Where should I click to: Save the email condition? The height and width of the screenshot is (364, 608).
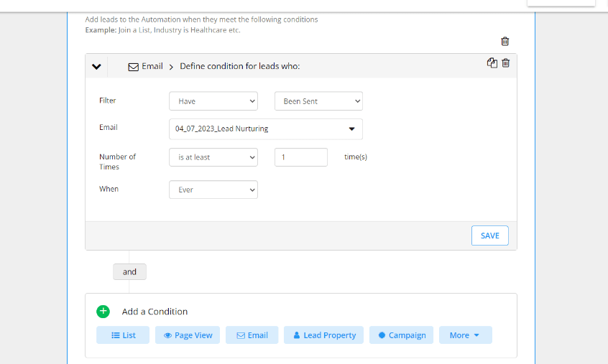(490, 235)
